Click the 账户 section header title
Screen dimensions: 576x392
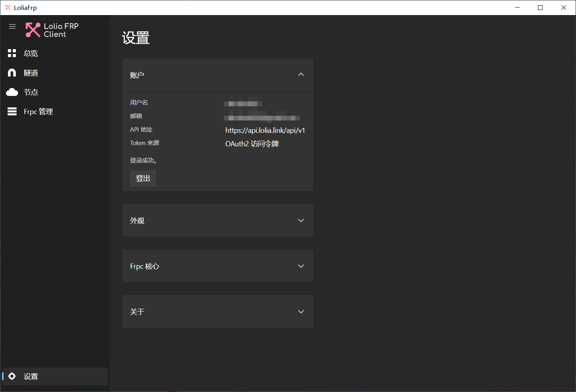tap(137, 75)
